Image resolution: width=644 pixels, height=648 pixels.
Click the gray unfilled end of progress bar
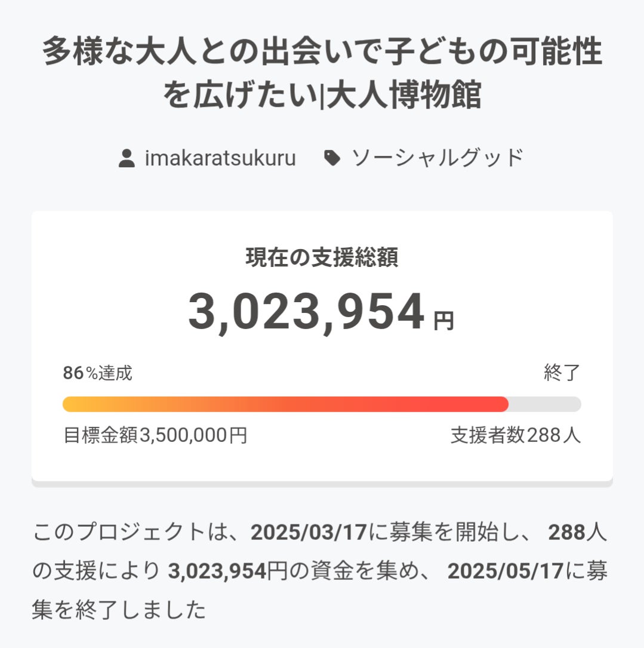pyautogui.click(x=544, y=404)
